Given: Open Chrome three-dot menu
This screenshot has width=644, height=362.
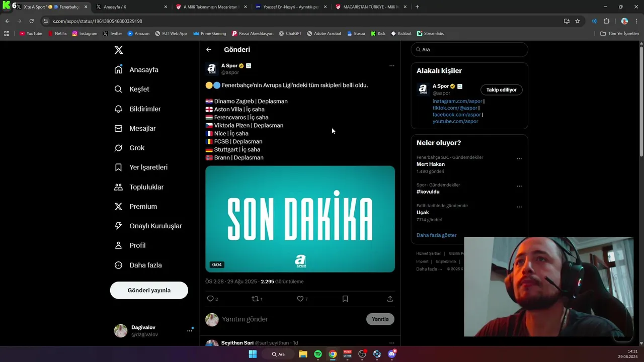Looking at the screenshot, I should [637, 21].
